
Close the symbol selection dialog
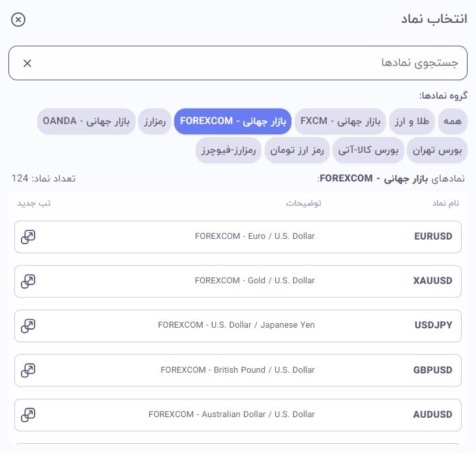pos(18,20)
